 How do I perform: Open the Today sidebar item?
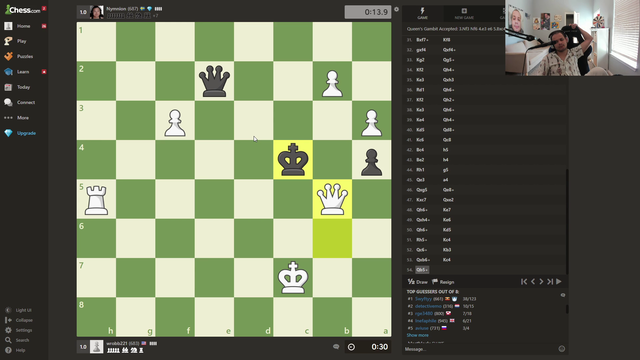tap(23, 87)
